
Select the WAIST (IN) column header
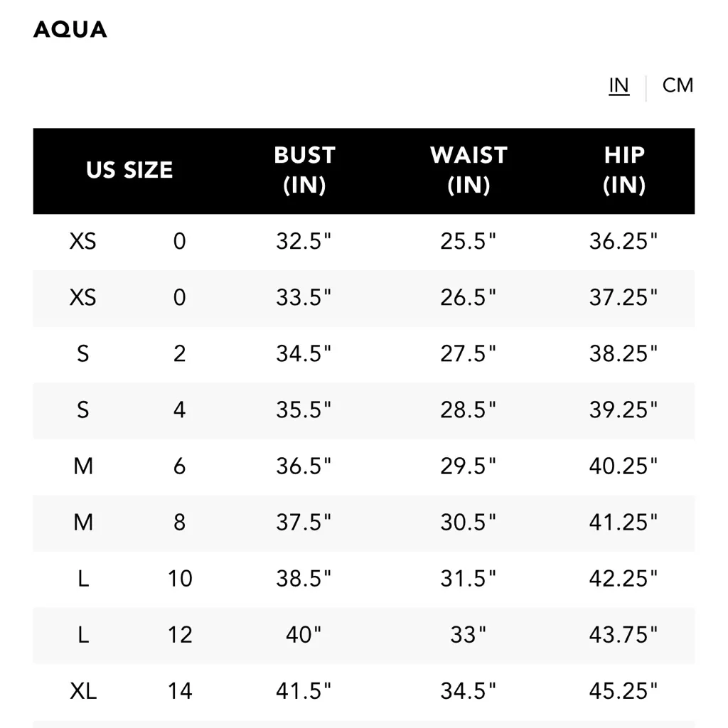point(469,171)
